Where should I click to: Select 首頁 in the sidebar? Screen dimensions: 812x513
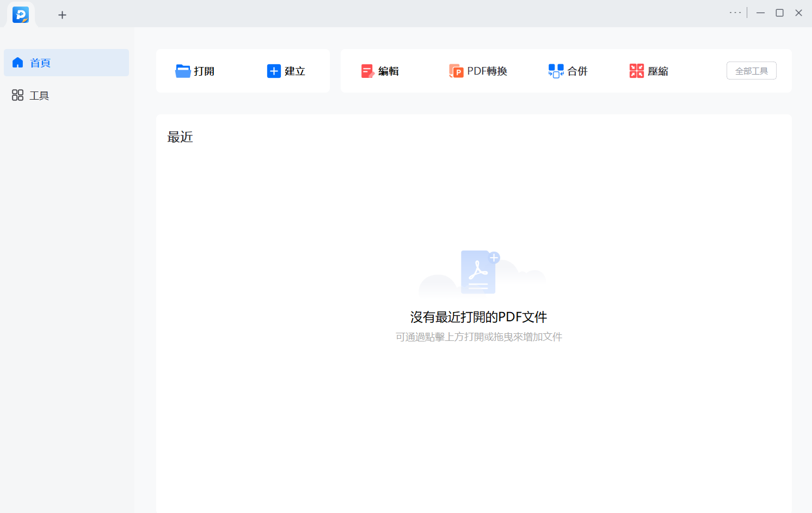66,63
